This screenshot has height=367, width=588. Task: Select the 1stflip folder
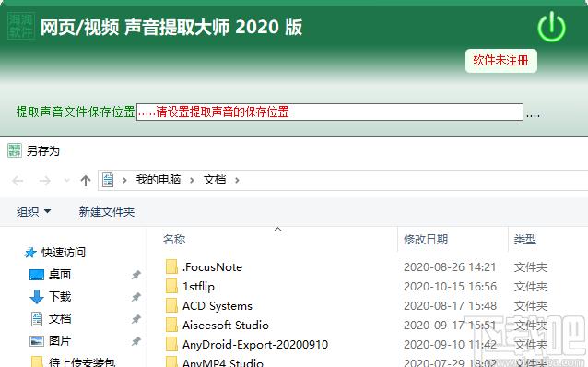pyautogui.click(x=198, y=287)
